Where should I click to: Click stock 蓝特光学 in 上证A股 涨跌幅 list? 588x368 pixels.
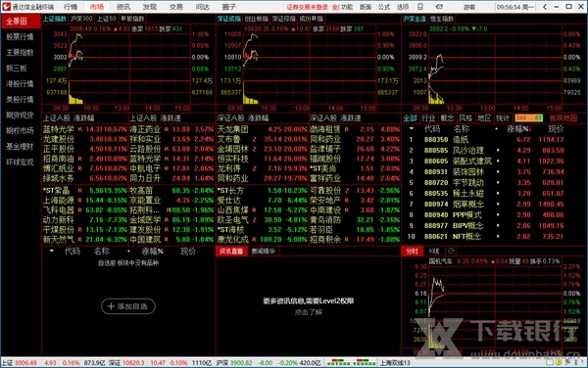[59, 129]
